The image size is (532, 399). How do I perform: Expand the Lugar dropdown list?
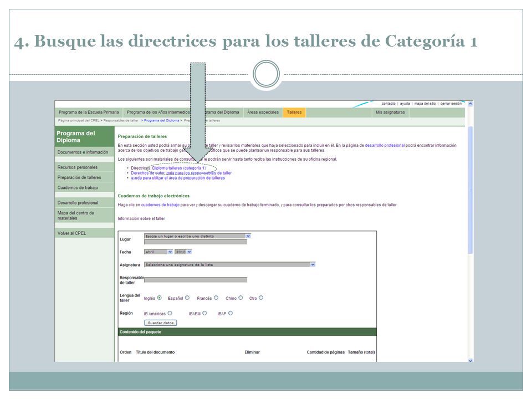coord(197,236)
